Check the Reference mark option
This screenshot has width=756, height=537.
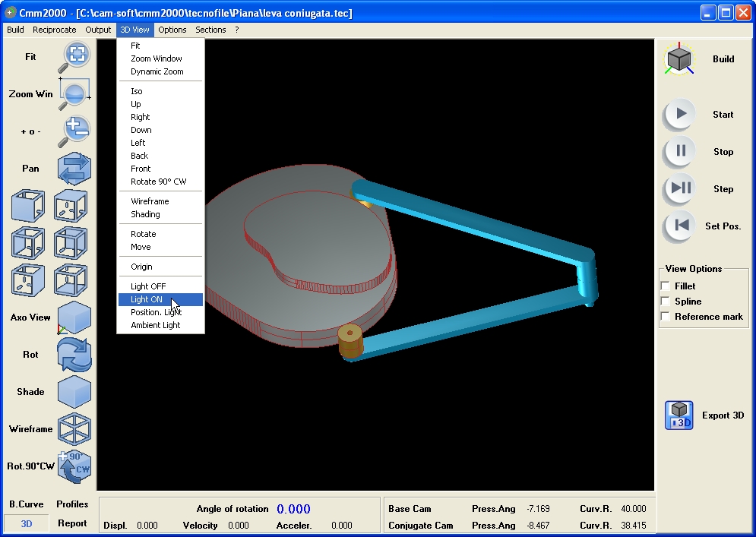666,317
